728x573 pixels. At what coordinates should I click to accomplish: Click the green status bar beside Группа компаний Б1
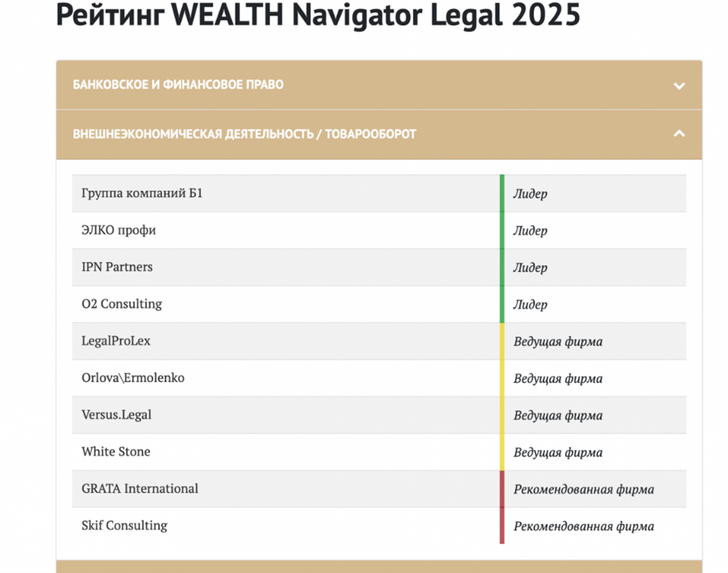click(x=502, y=194)
